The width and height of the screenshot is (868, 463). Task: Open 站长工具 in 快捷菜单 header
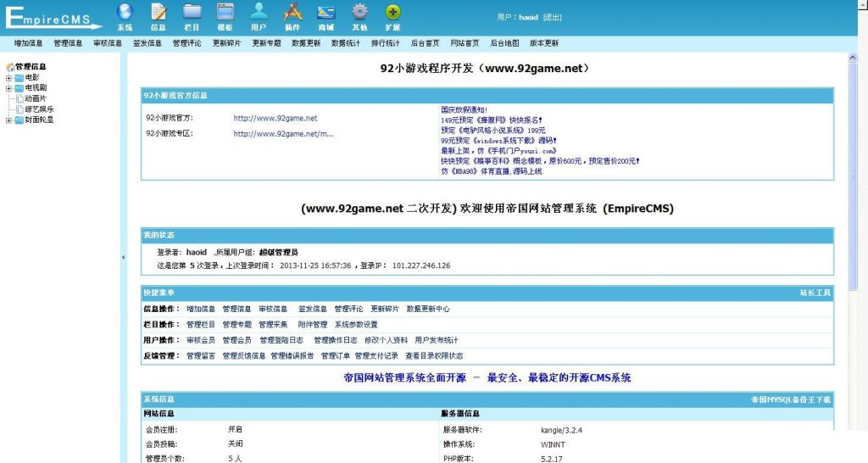pyautogui.click(x=815, y=293)
